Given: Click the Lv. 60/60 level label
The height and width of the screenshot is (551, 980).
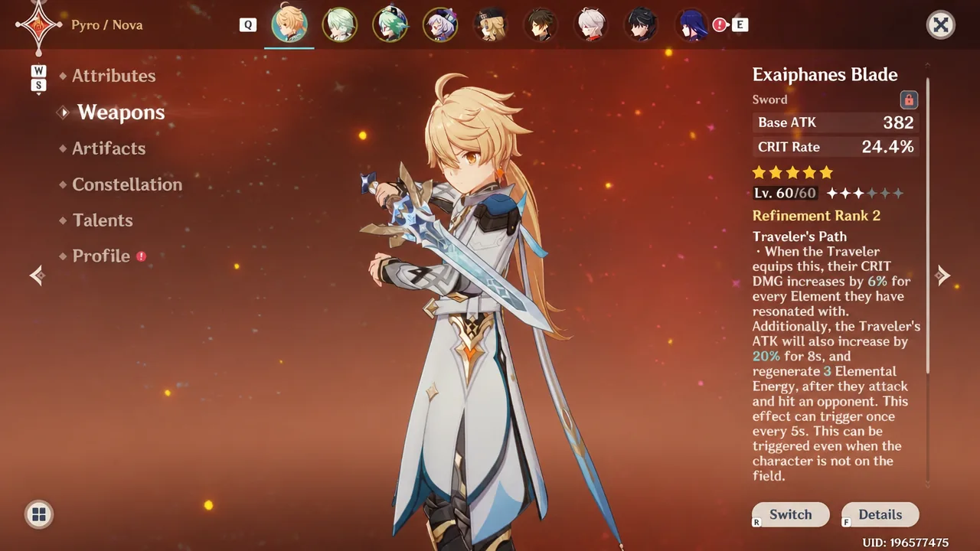Looking at the screenshot, I should tap(786, 194).
